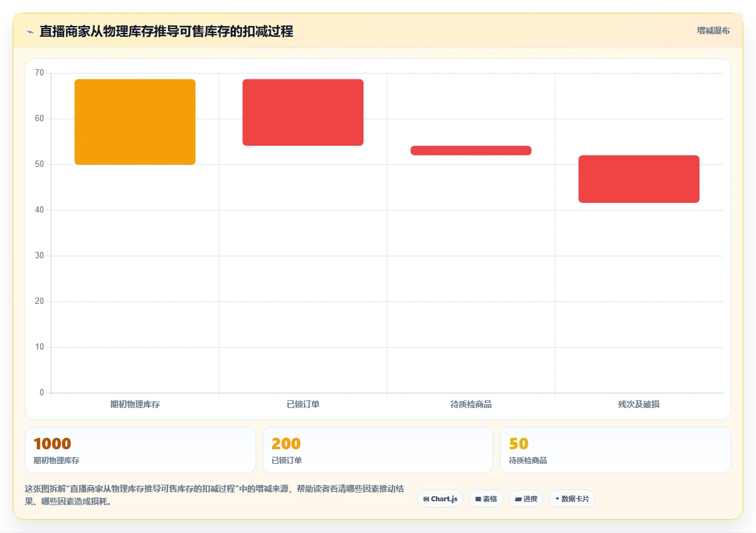
Task: Select the 表格 chip
Action: point(486,499)
